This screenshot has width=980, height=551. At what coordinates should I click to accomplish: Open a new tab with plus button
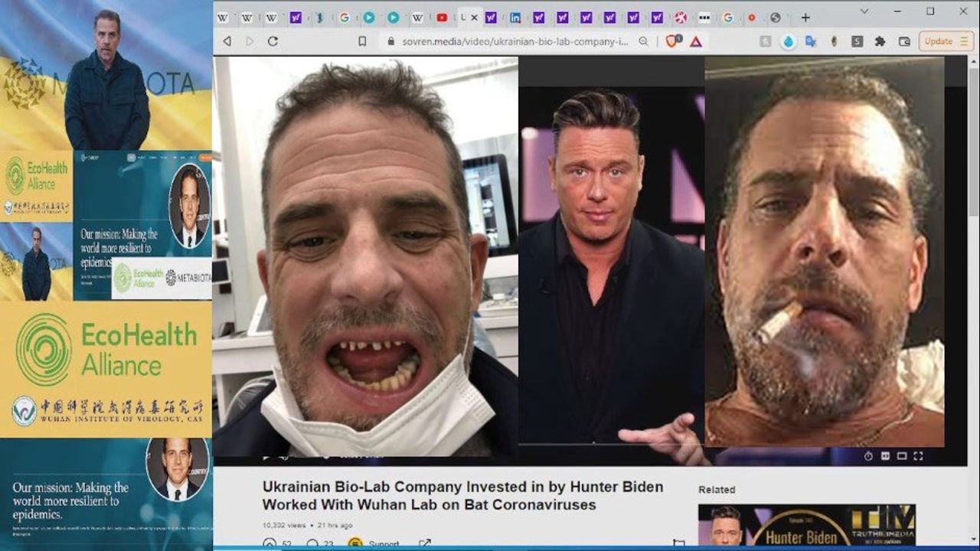(x=805, y=18)
